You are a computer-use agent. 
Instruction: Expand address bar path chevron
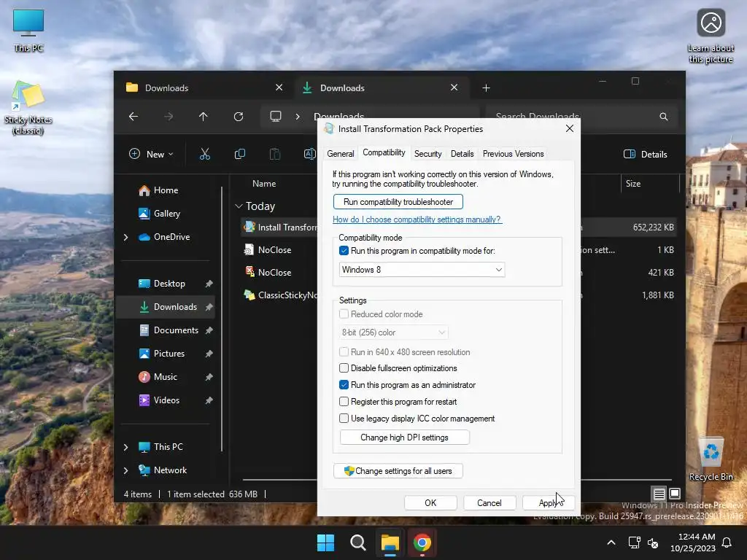click(x=298, y=116)
